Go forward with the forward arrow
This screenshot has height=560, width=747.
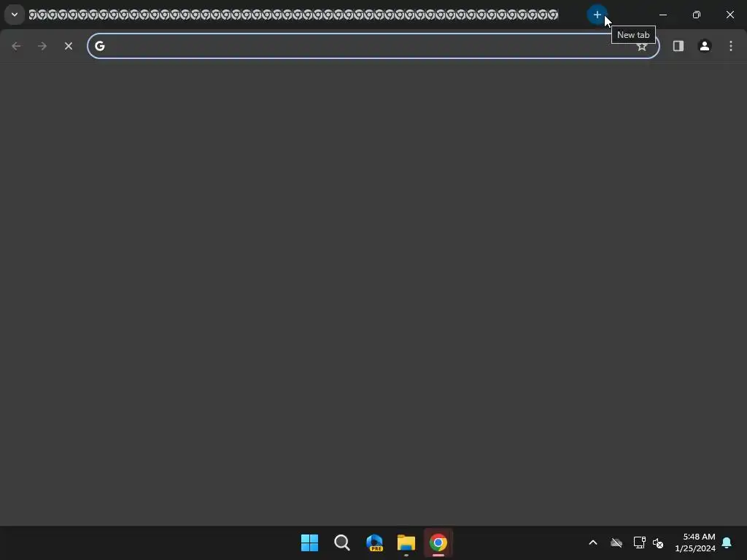coord(42,46)
